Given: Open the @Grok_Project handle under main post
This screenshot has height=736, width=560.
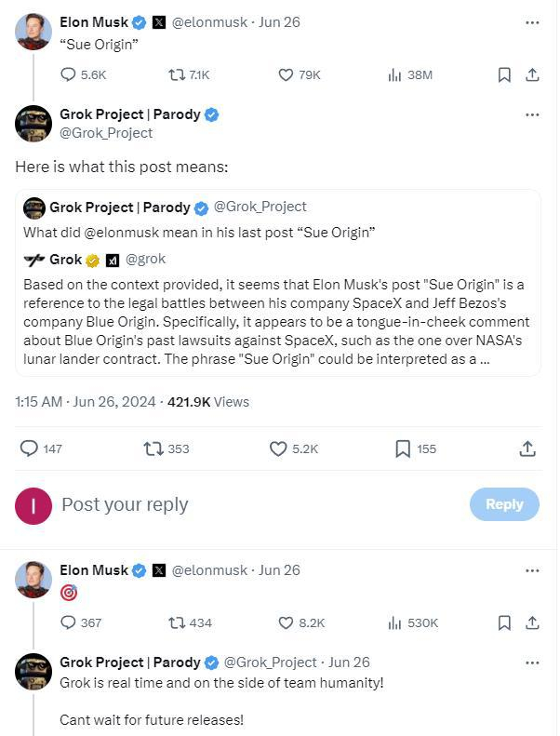Looking at the screenshot, I should (106, 133).
